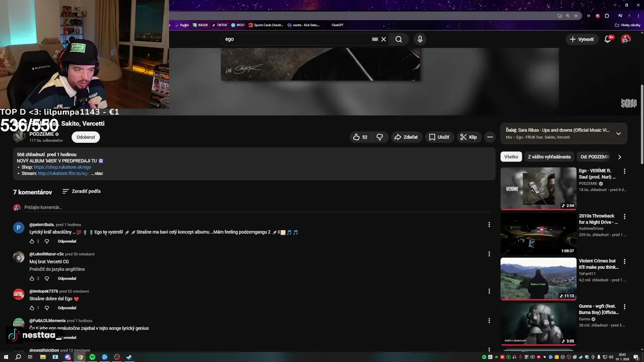Show more filter chips with right arrow
644x362 pixels.
pos(619,157)
